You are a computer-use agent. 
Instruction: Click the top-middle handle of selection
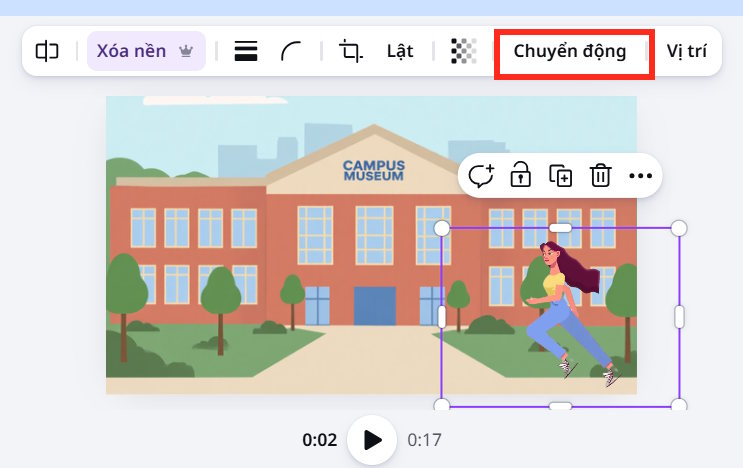561,228
